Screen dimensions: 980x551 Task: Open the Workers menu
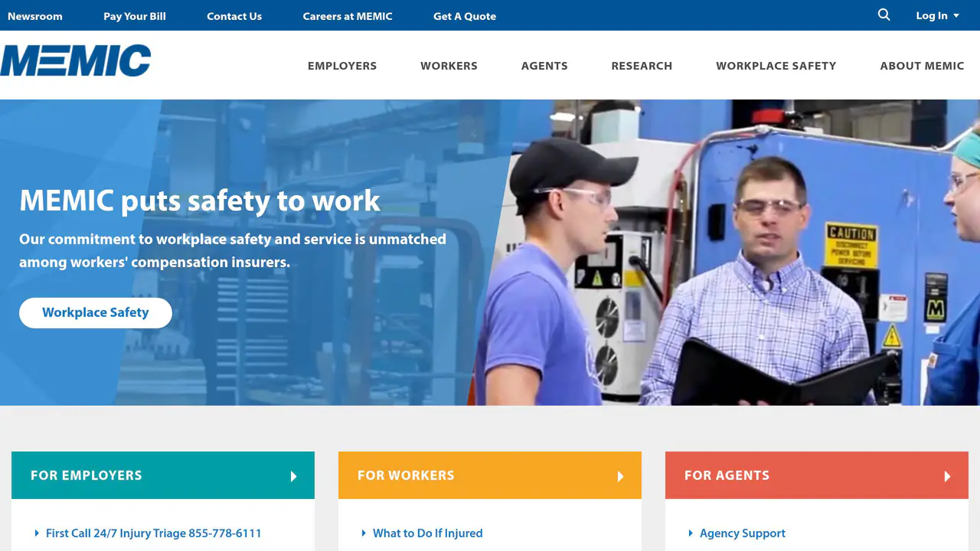449,66
